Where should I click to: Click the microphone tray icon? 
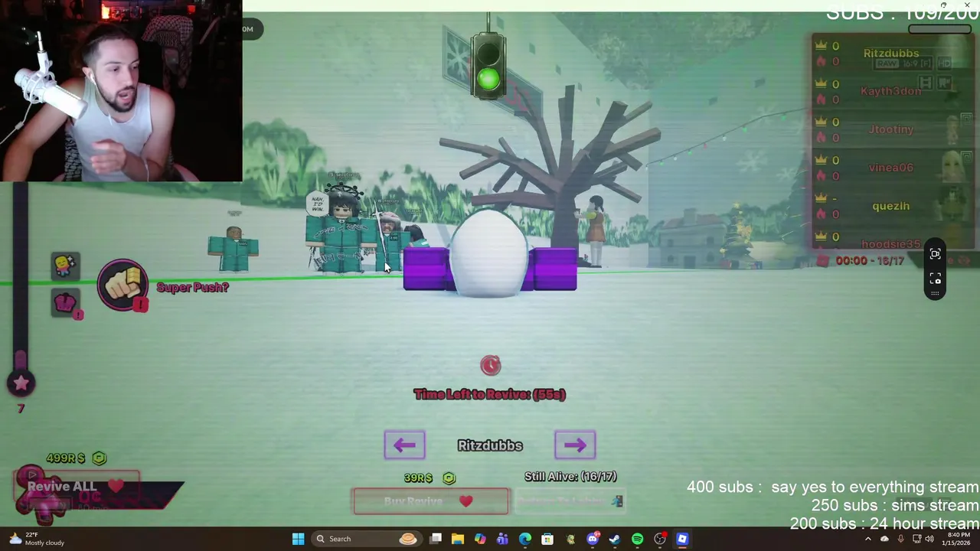pyautogui.click(x=900, y=539)
